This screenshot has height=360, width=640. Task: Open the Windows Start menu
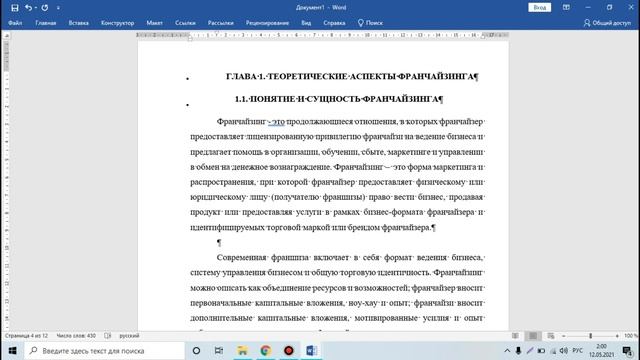point(12,351)
